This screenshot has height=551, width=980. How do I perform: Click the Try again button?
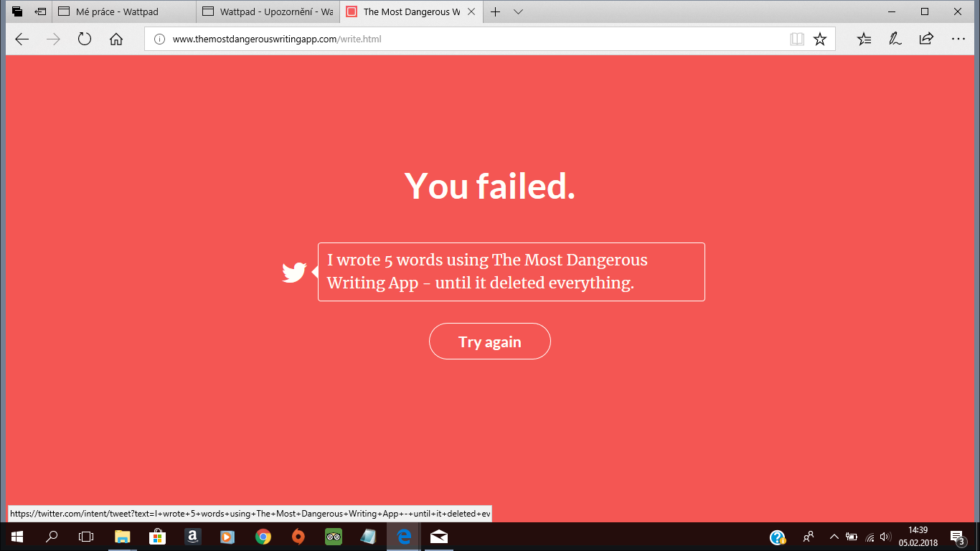click(x=490, y=342)
